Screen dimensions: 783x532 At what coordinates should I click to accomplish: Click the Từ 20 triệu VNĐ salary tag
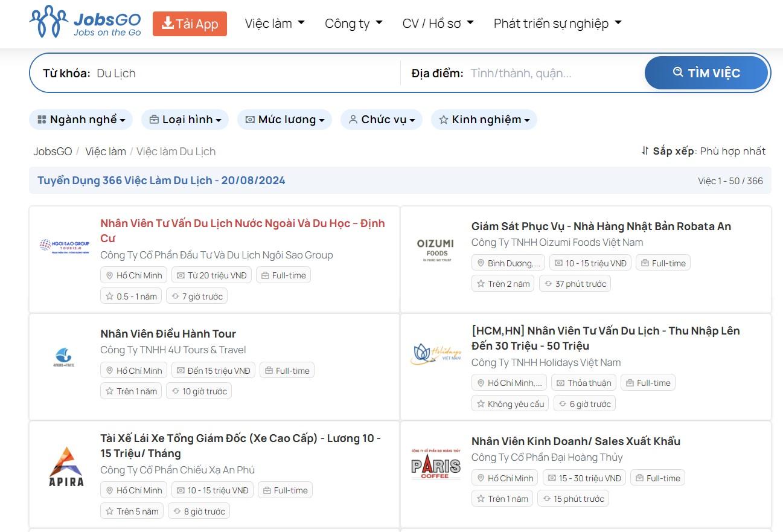coord(211,275)
